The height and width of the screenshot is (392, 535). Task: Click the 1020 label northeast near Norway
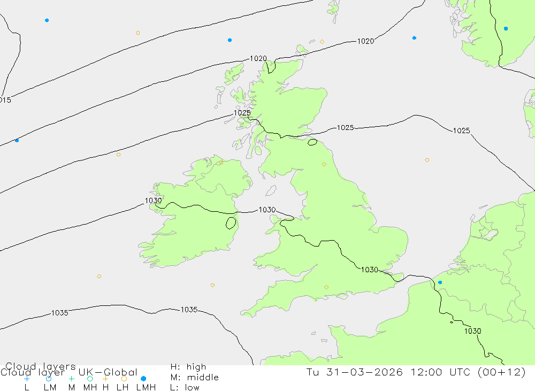[x=365, y=41]
